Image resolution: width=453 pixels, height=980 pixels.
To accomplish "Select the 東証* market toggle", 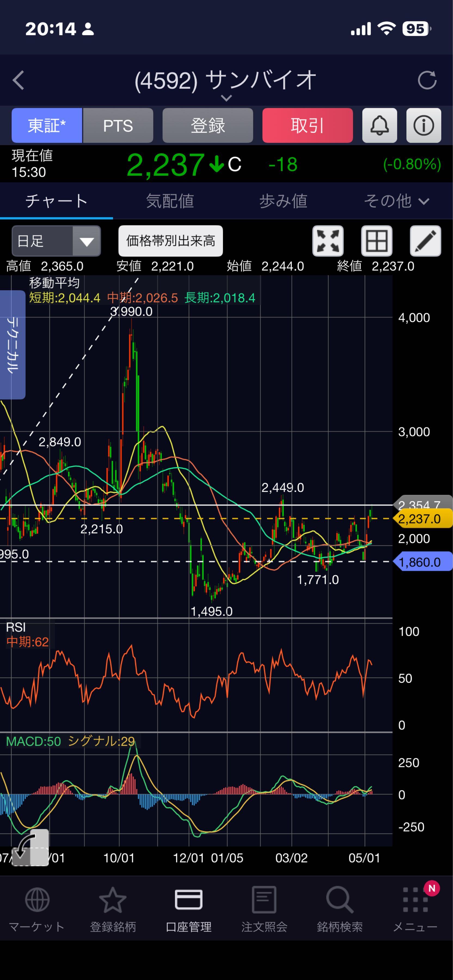I will tap(47, 125).
